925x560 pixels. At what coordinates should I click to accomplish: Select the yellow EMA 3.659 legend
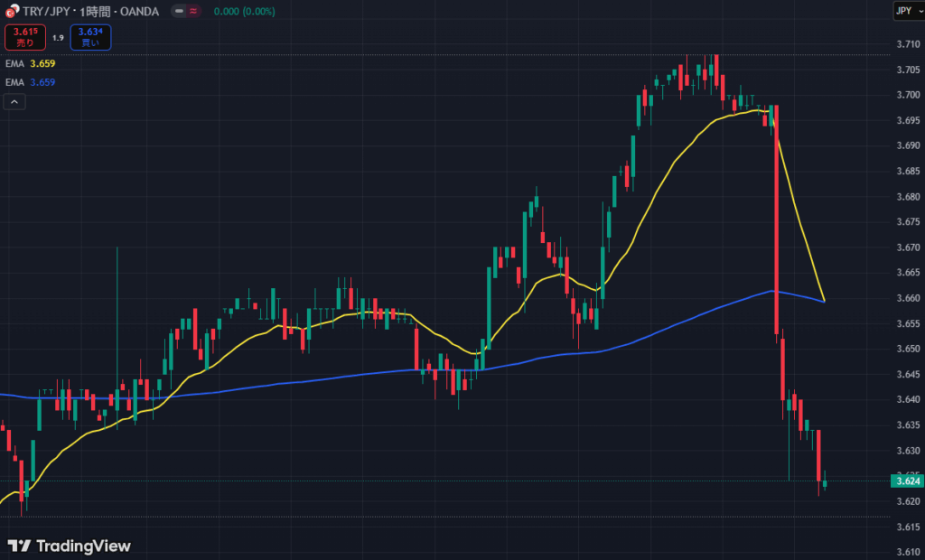[x=30, y=64]
